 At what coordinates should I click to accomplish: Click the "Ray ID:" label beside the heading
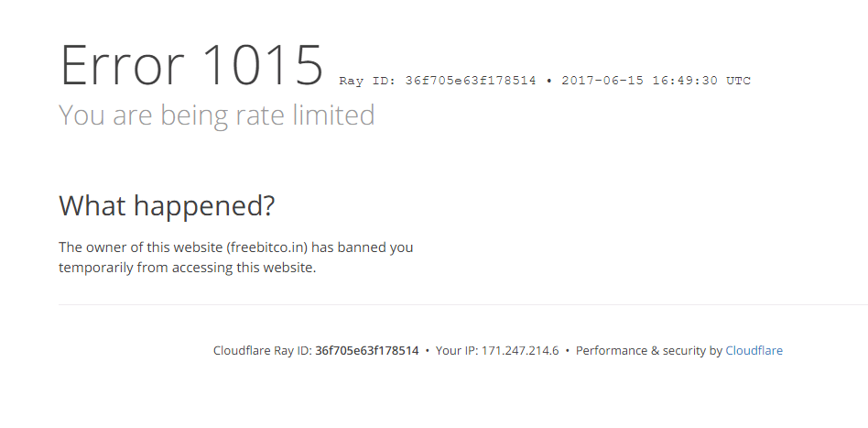[x=367, y=81]
